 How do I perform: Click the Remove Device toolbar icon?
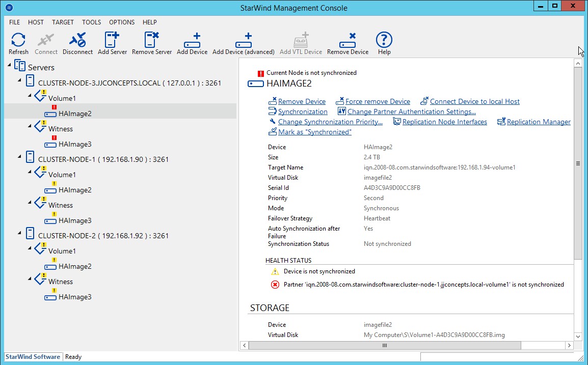pyautogui.click(x=348, y=40)
